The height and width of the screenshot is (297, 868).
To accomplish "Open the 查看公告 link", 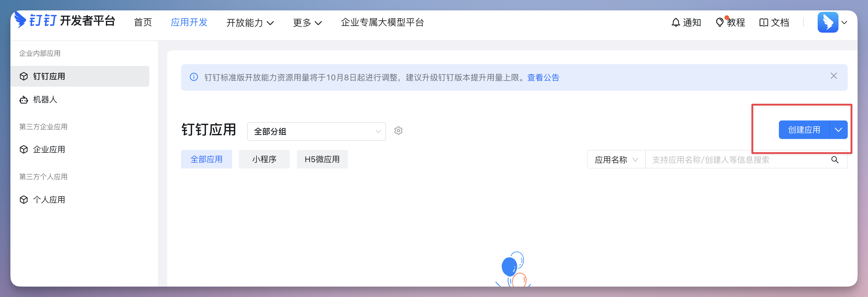I will [x=543, y=77].
